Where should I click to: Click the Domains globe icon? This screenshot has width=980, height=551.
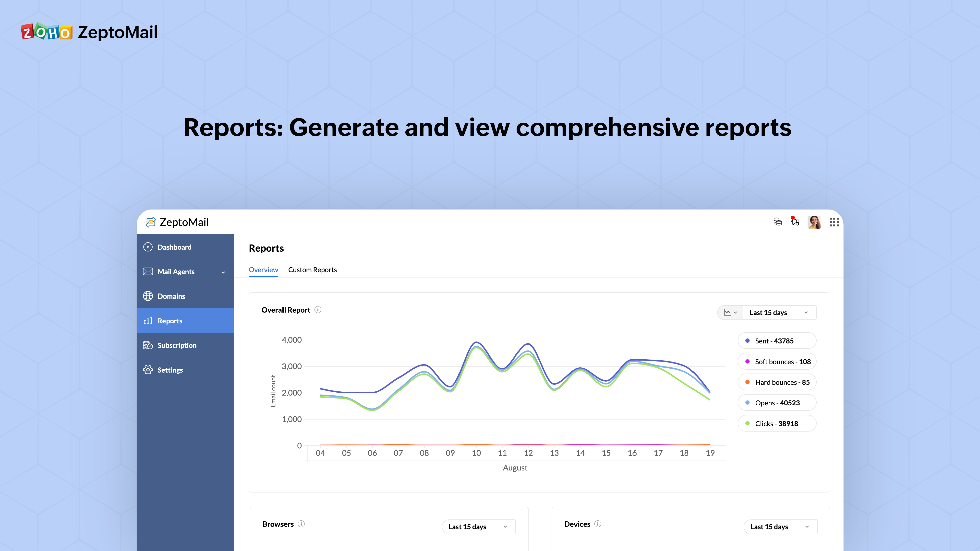(148, 296)
